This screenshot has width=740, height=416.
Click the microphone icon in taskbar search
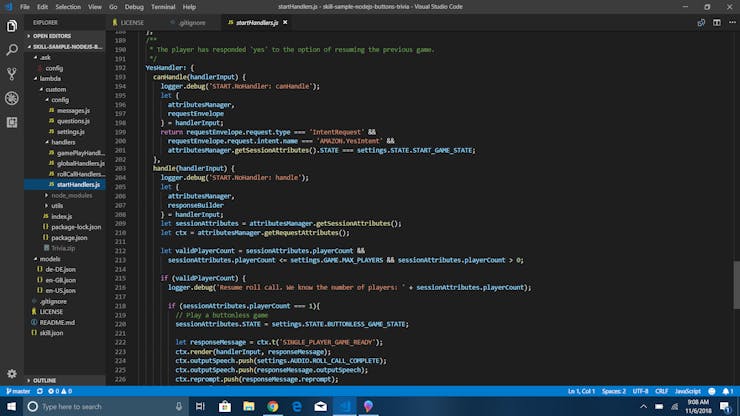[x=179, y=406]
